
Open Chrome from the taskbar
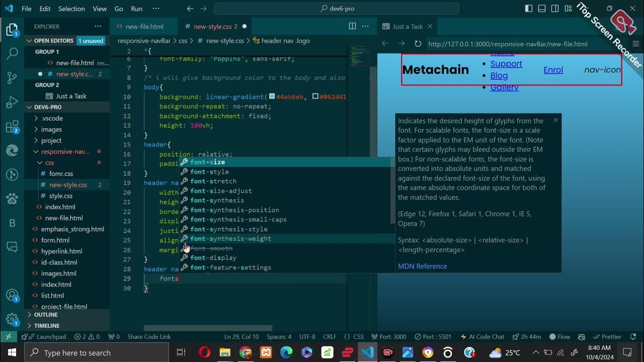[x=246, y=352]
